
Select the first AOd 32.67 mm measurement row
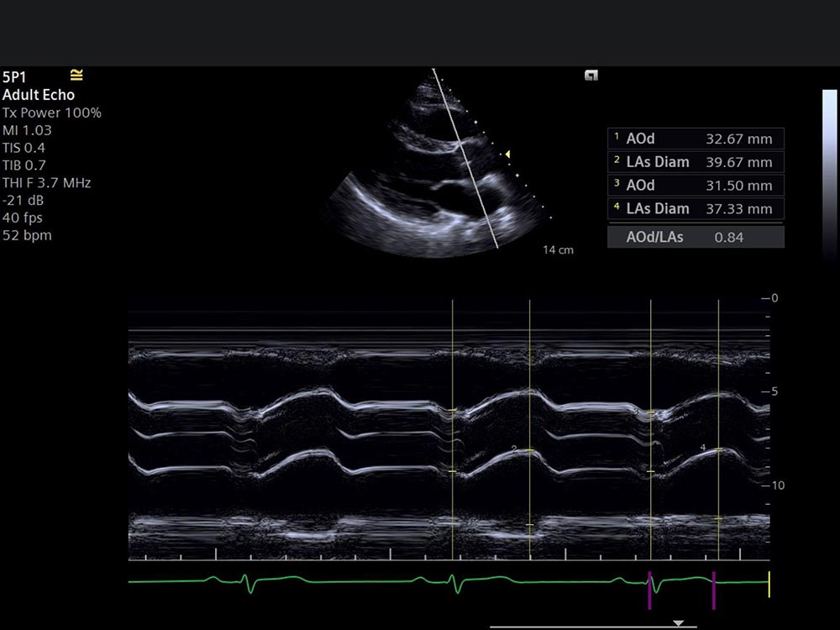point(696,139)
